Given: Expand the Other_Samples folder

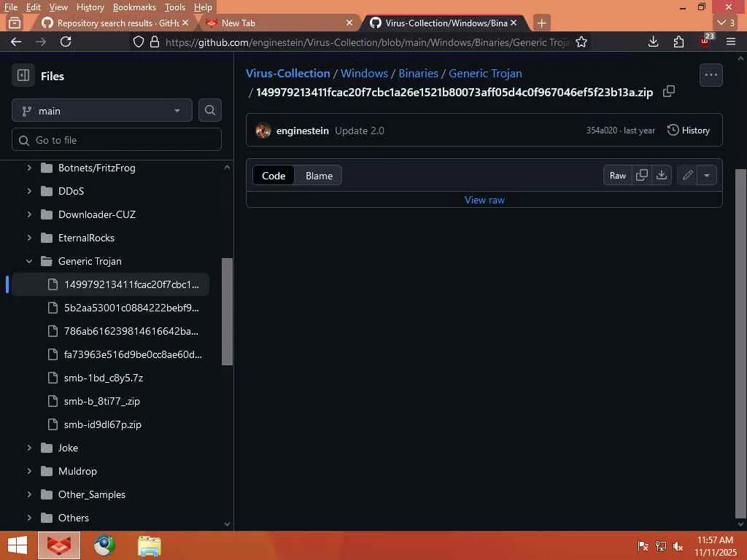Looking at the screenshot, I should [x=29, y=494].
